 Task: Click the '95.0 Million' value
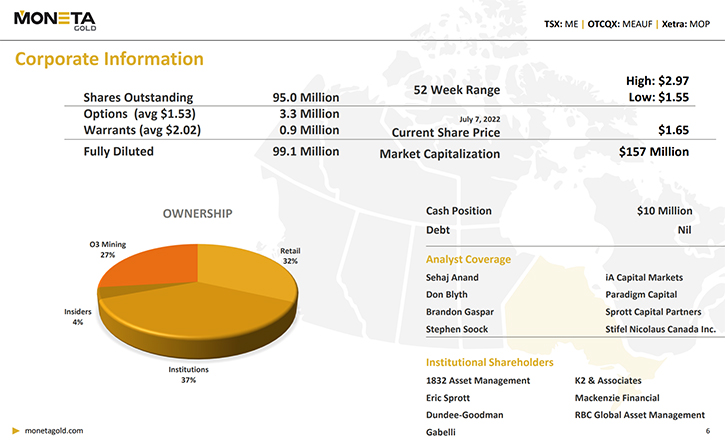pos(306,98)
